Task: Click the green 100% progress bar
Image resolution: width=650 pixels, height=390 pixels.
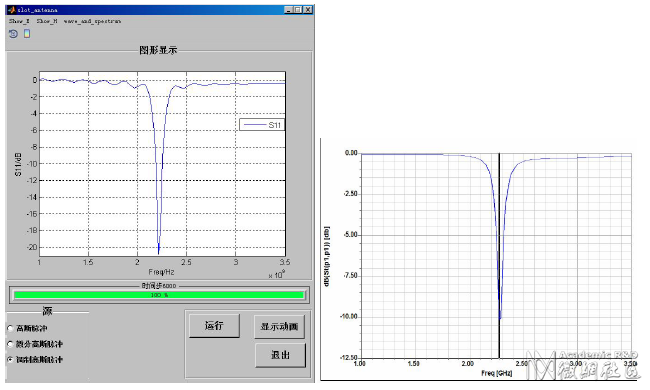Action: [159, 295]
